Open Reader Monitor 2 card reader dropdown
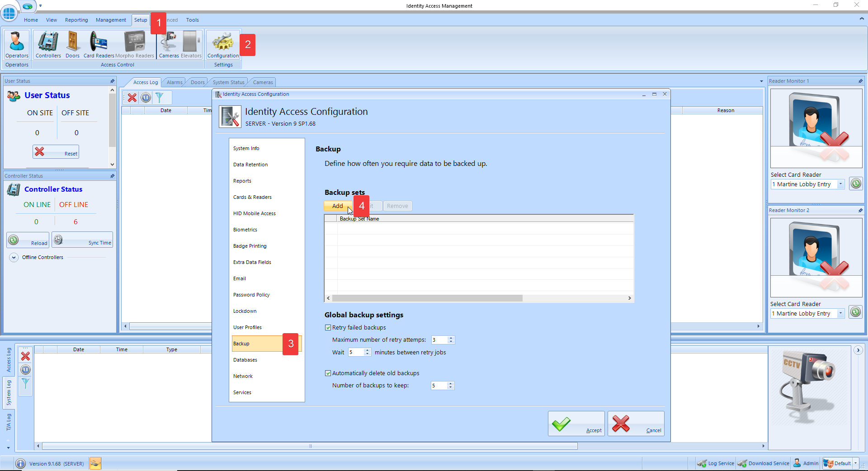This screenshot has height=471, width=868. (840, 313)
